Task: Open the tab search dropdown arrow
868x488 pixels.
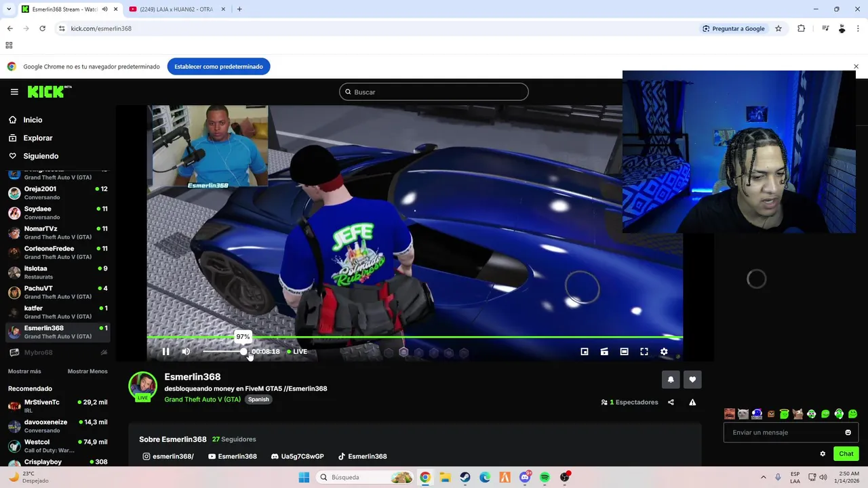Action: pyautogui.click(x=9, y=9)
